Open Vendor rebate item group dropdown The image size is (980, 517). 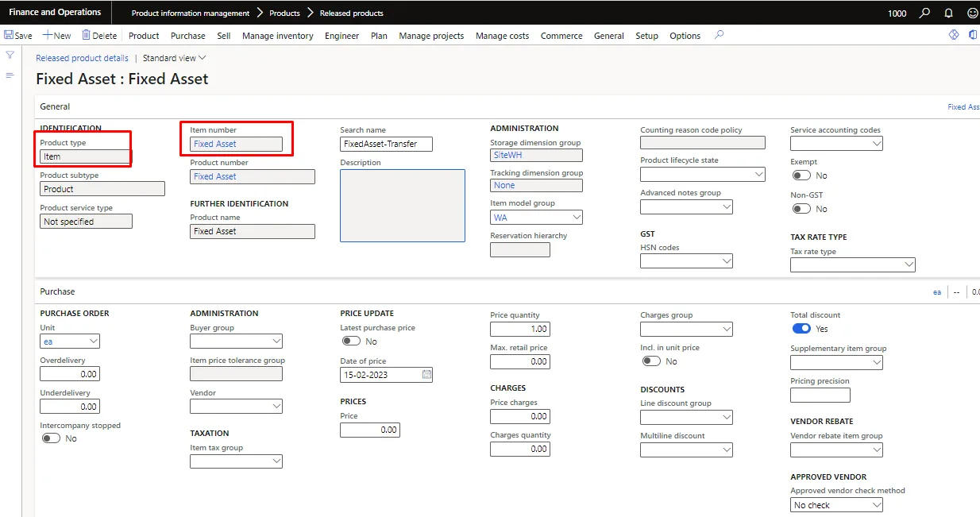(877, 449)
